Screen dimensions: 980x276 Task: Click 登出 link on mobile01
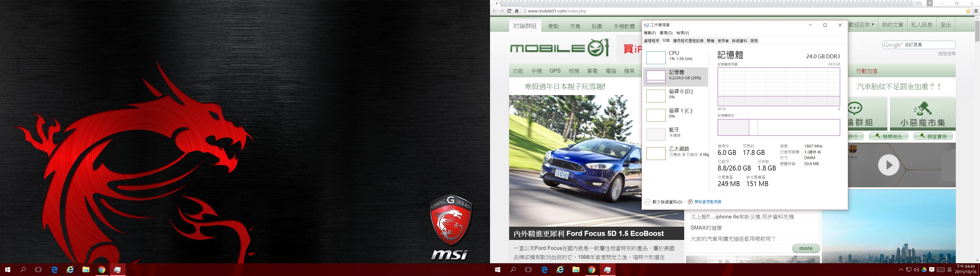[x=946, y=25]
